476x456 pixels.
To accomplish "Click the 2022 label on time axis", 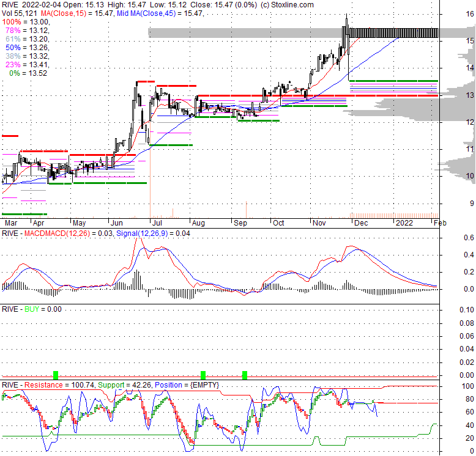I will tap(404, 223).
